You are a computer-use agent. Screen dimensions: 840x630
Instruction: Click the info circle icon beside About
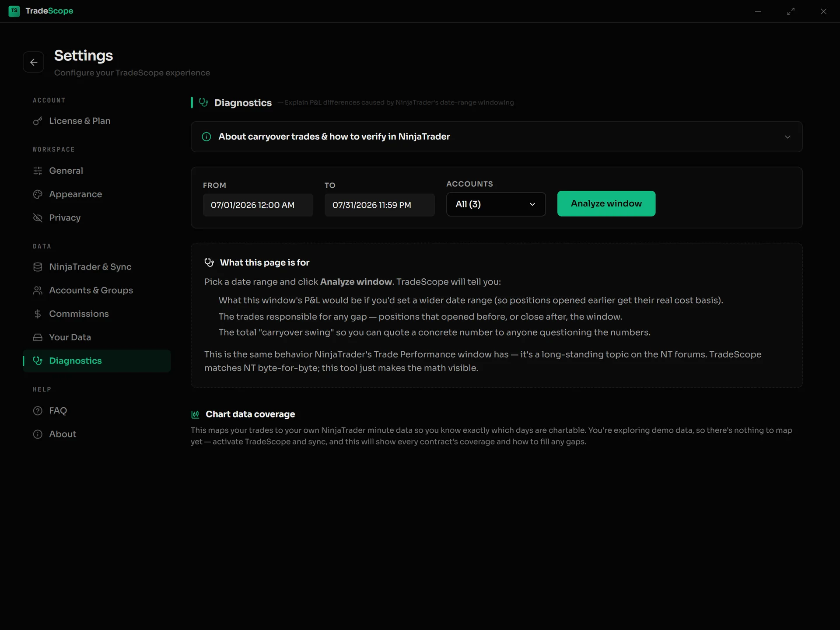tap(38, 434)
